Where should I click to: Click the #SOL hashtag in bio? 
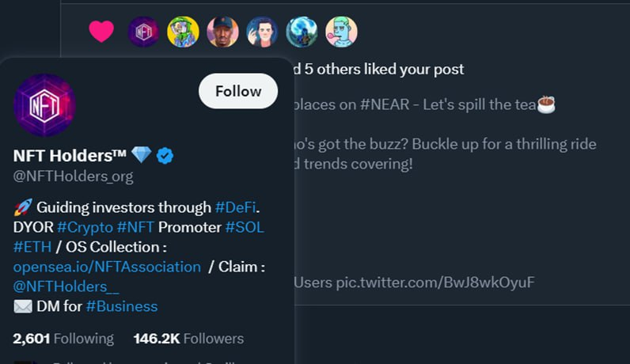(245, 227)
